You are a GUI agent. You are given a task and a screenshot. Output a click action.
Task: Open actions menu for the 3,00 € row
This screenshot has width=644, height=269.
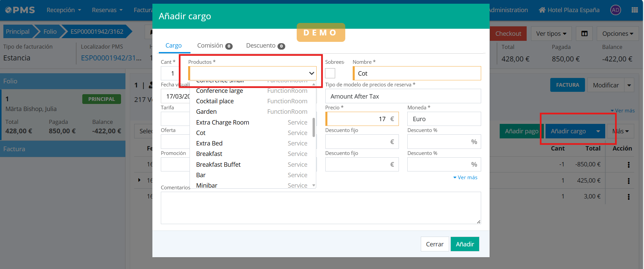pyautogui.click(x=628, y=197)
